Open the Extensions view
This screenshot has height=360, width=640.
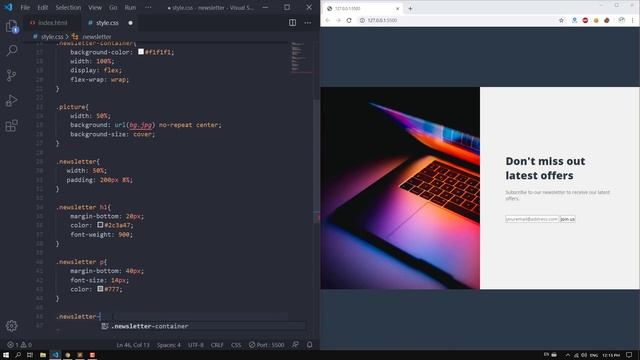pyautogui.click(x=12, y=125)
